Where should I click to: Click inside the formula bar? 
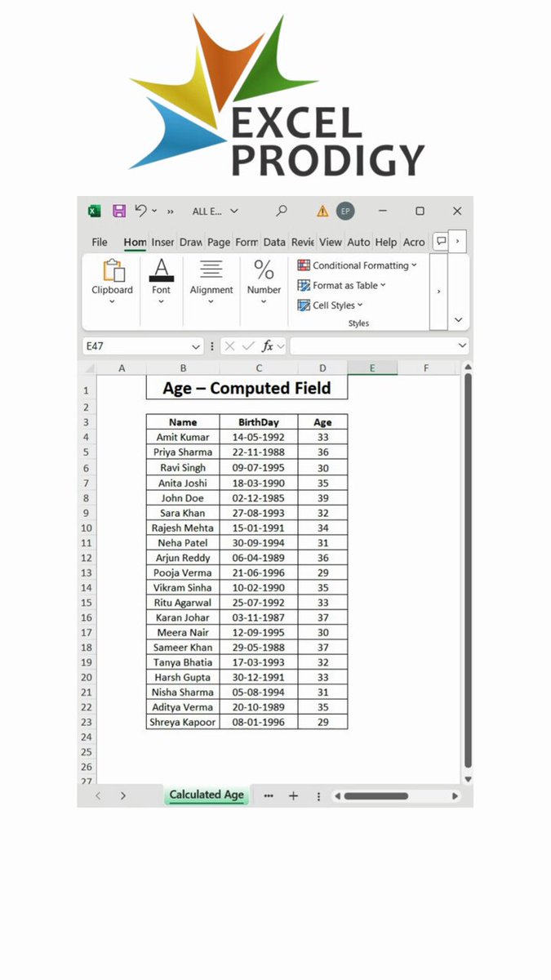tap(372, 346)
